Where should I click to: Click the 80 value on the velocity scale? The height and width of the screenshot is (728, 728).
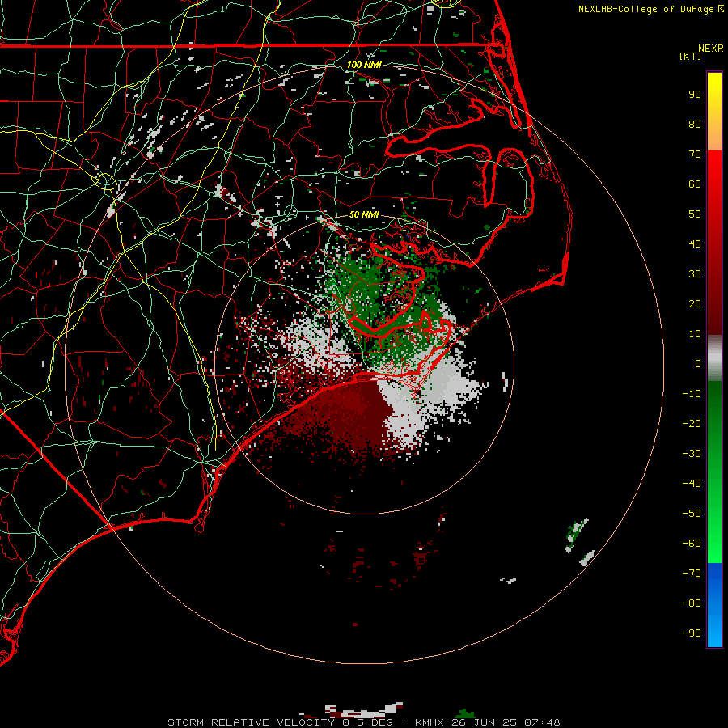tap(695, 125)
